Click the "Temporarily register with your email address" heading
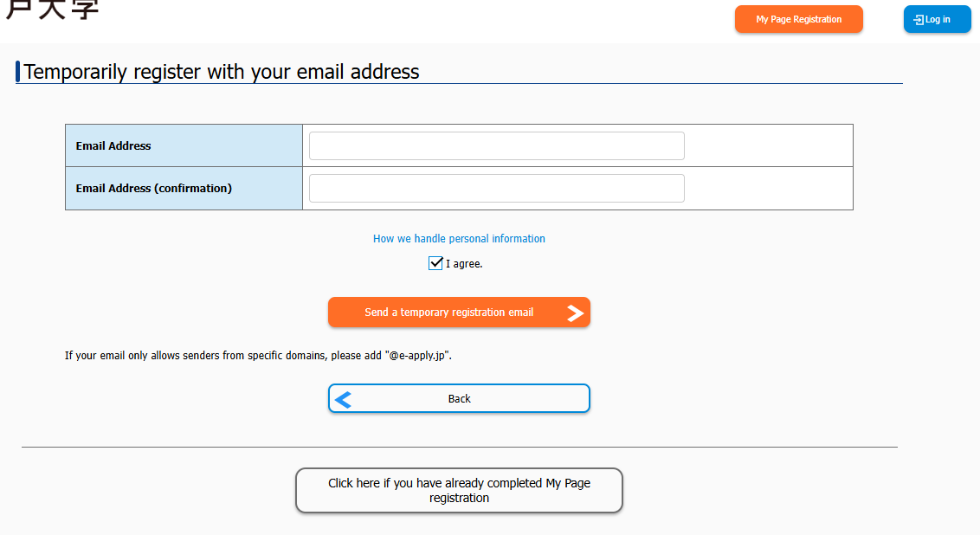980x535 pixels. click(x=222, y=72)
